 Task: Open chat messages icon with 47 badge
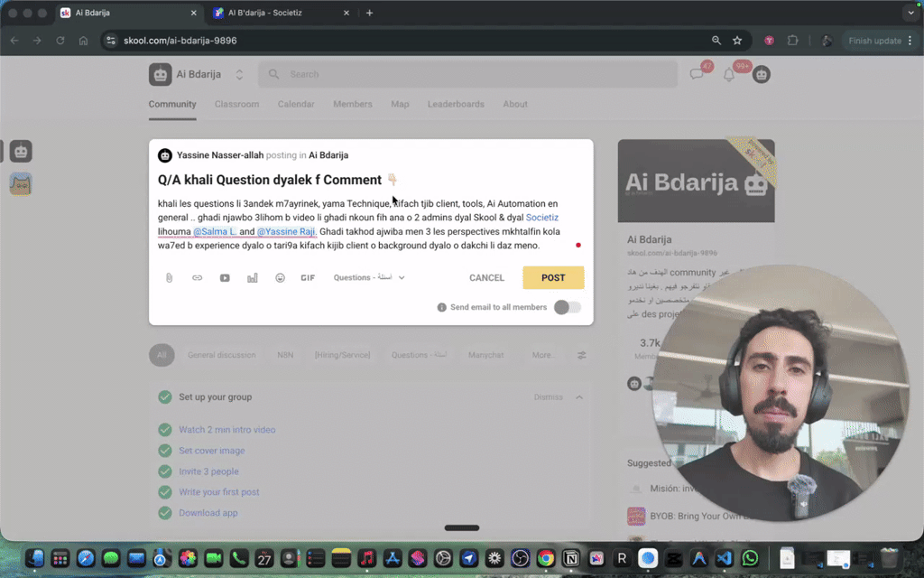pos(697,74)
